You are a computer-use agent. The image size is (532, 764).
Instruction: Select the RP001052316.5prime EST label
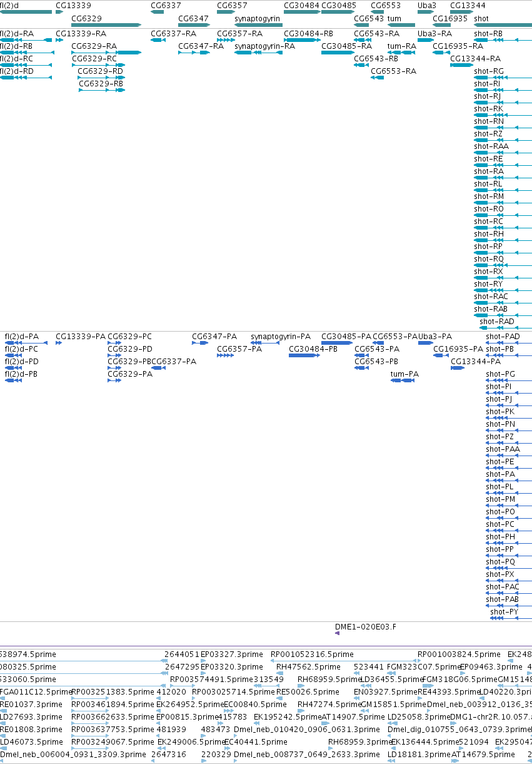(312, 654)
